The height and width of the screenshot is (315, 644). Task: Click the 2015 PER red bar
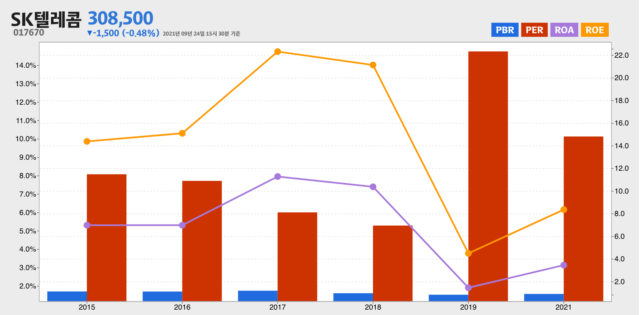tap(107, 238)
